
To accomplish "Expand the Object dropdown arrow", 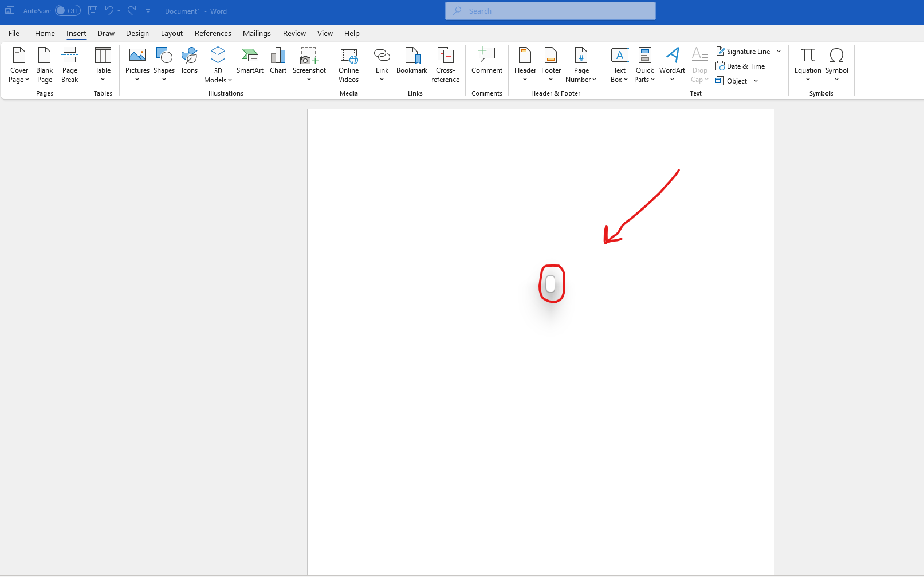I will 756,81.
